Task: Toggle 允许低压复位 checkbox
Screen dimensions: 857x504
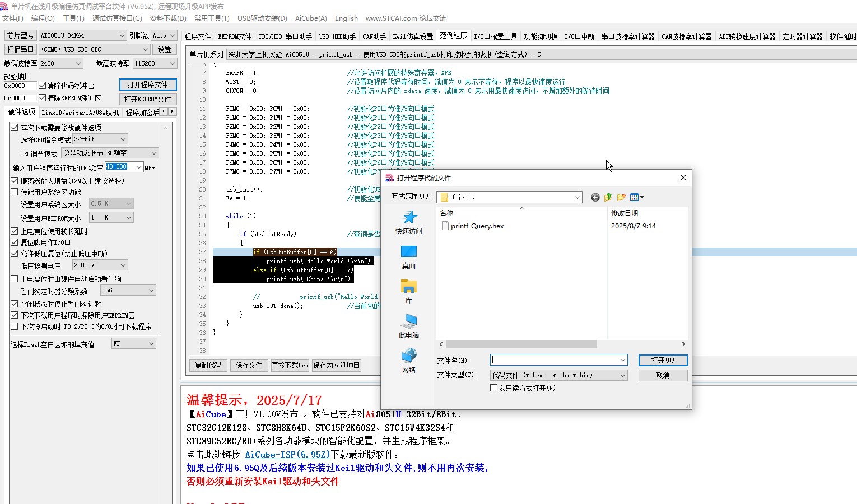Action: [15, 254]
